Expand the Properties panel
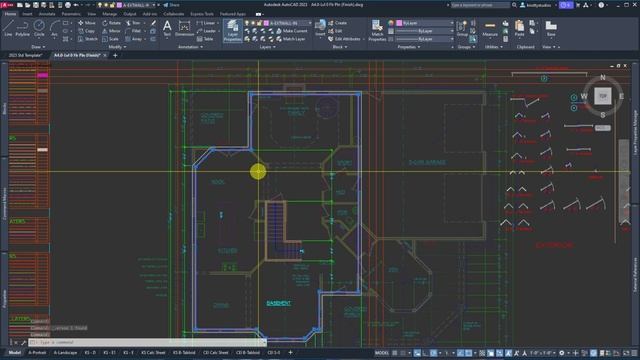This screenshot has height=360, width=640. tap(409, 47)
